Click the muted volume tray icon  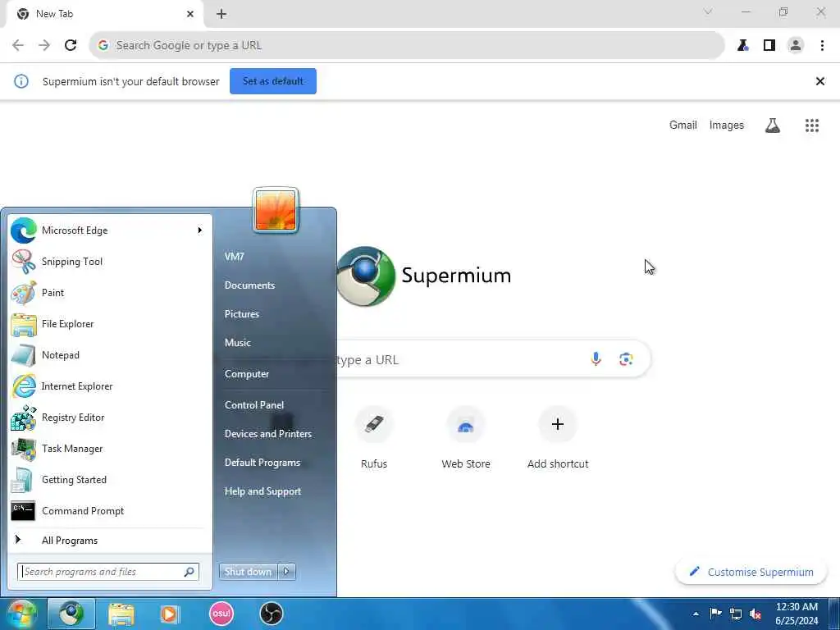(x=756, y=614)
